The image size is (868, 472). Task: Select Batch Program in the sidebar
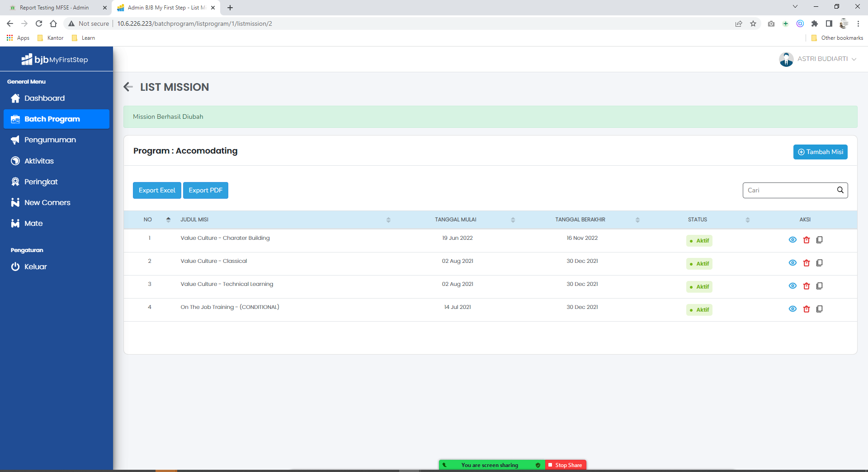click(x=57, y=119)
